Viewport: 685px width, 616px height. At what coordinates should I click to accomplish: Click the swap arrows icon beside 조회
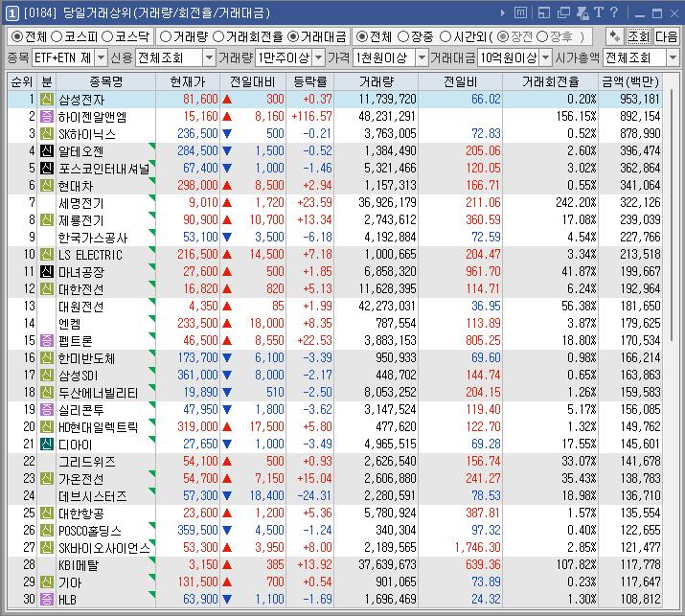(615, 36)
